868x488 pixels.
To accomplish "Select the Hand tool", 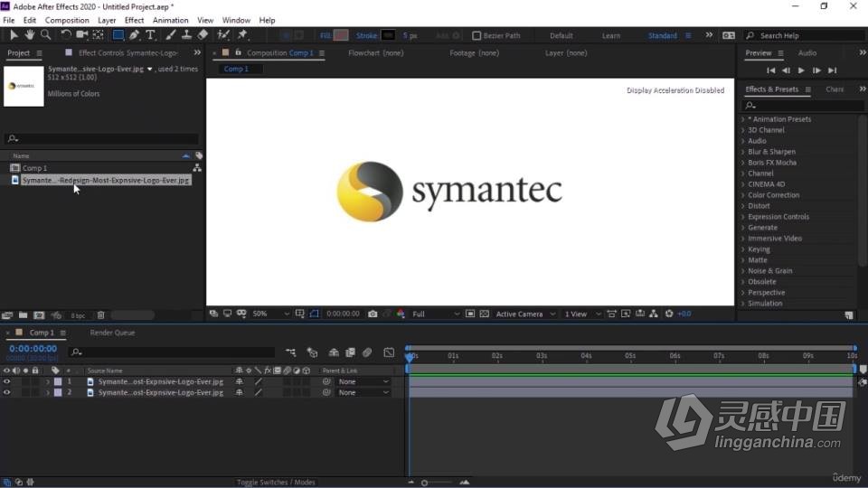I will pos(29,35).
